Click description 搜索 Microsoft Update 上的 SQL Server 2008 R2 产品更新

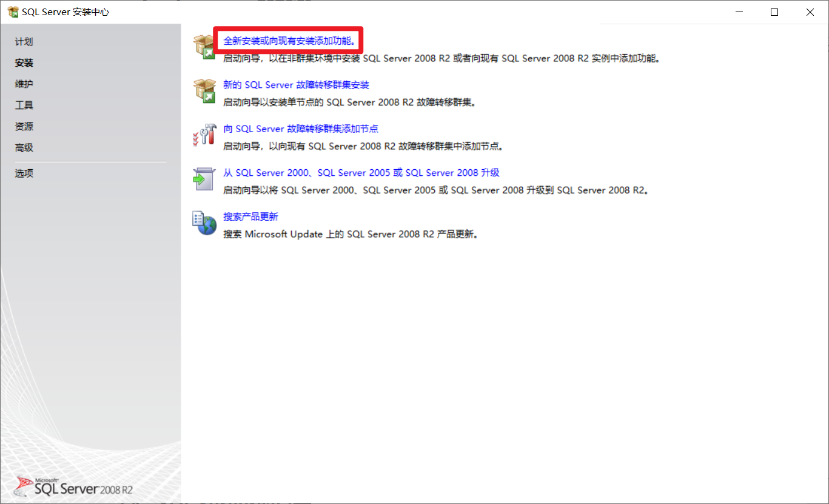[351, 234]
